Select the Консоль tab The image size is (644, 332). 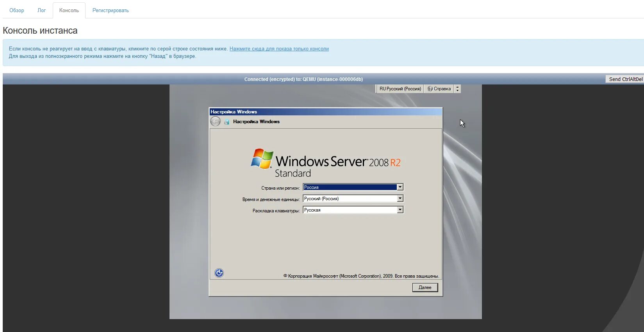click(69, 11)
